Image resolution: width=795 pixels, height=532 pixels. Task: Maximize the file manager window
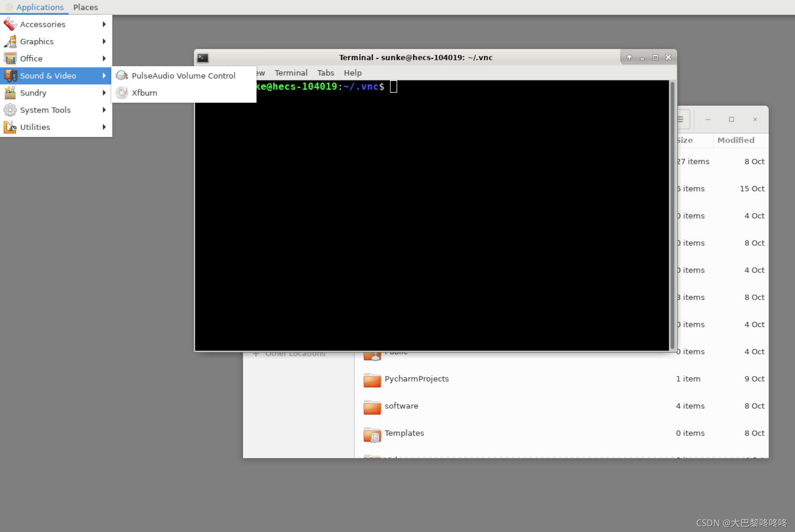(x=731, y=120)
